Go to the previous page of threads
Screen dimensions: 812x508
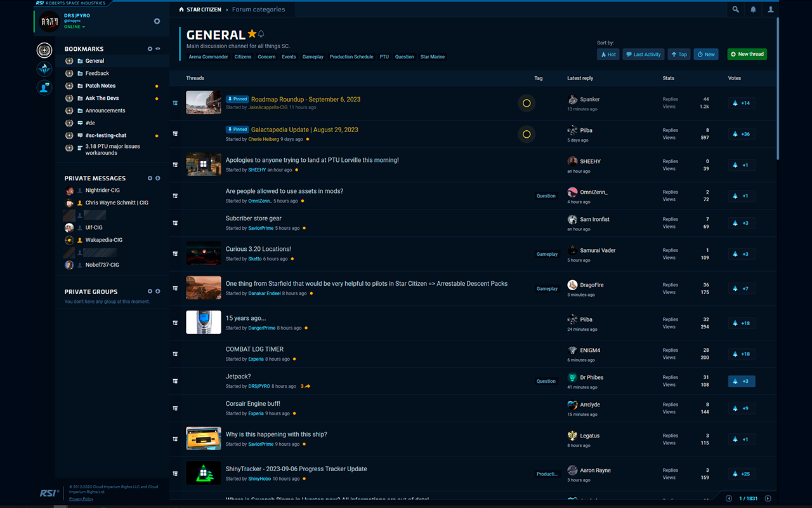[729, 498]
